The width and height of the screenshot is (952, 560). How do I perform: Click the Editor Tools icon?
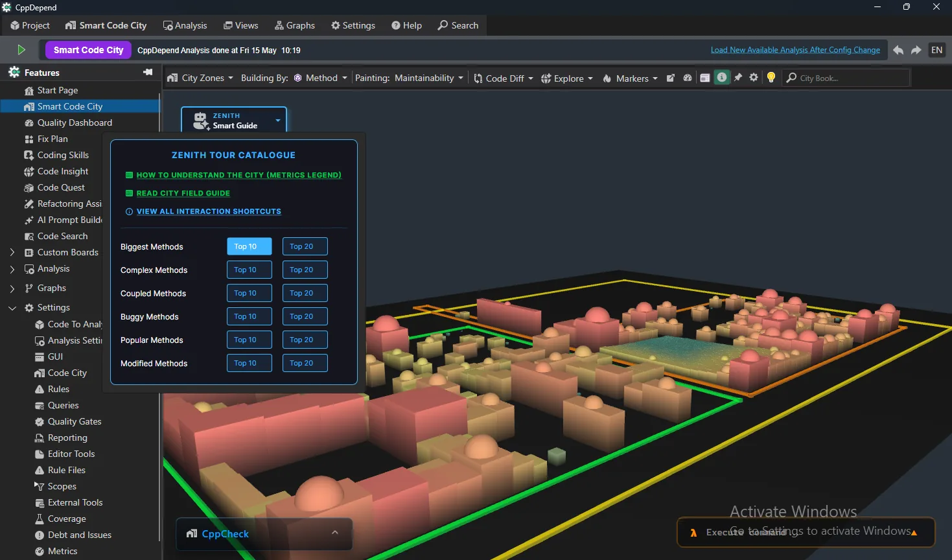pyautogui.click(x=40, y=454)
